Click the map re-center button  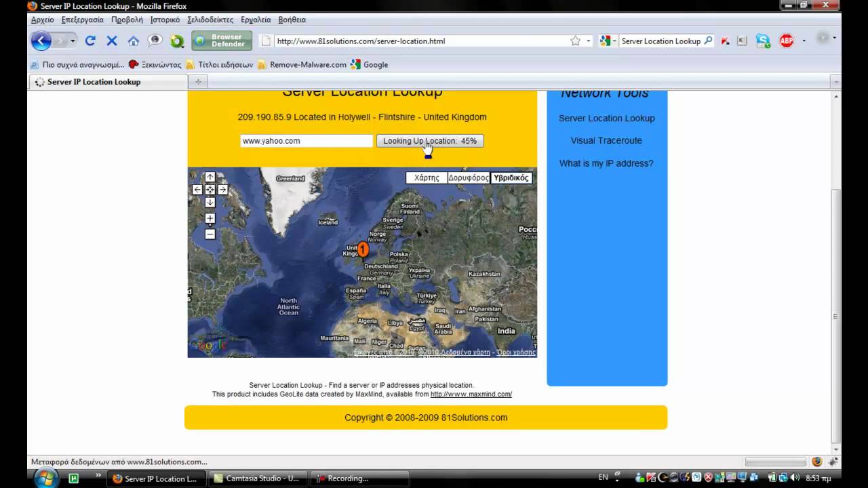tap(210, 190)
